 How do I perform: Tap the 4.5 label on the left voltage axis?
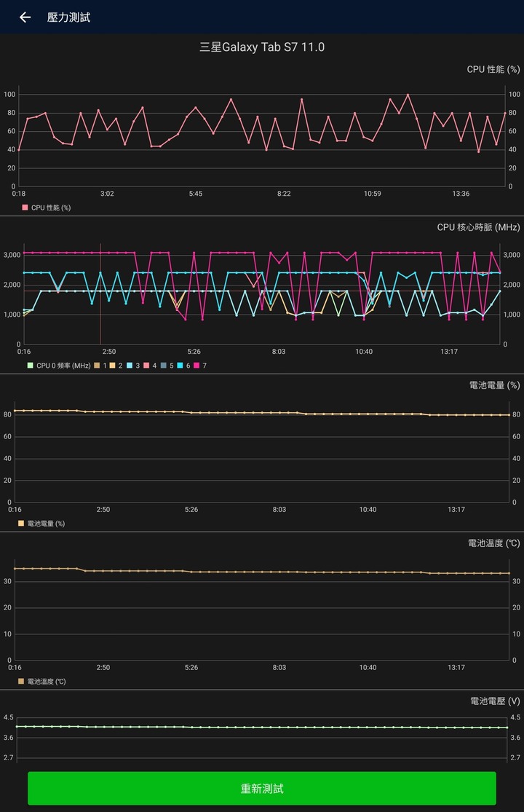[x=8, y=717]
